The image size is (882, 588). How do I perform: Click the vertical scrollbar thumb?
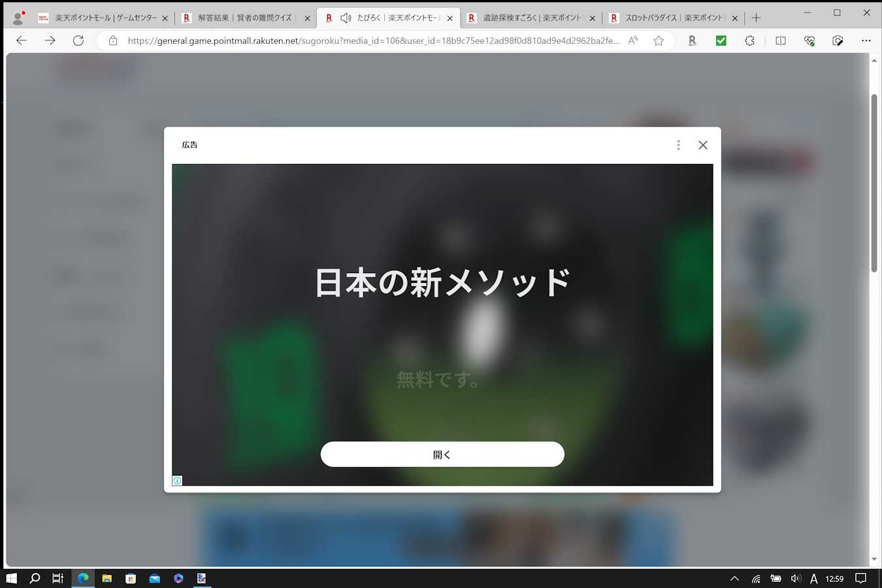coord(874,183)
